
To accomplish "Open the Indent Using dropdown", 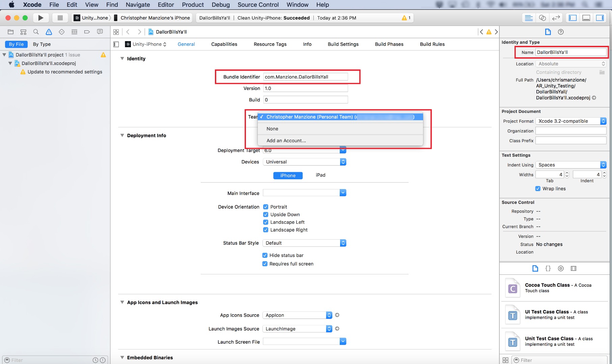I will [x=571, y=165].
